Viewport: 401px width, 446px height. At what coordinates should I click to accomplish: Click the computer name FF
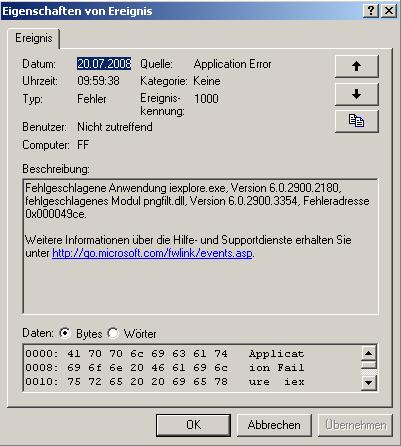83,145
